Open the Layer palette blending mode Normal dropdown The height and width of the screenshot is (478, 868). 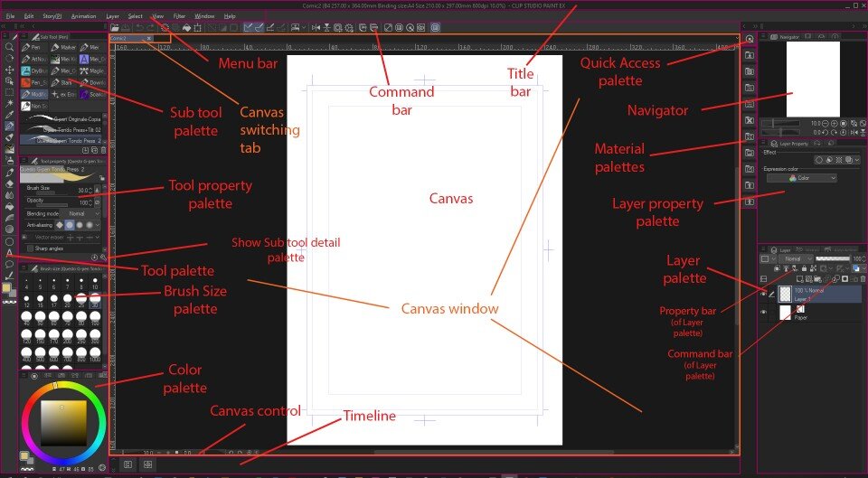click(796, 258)
